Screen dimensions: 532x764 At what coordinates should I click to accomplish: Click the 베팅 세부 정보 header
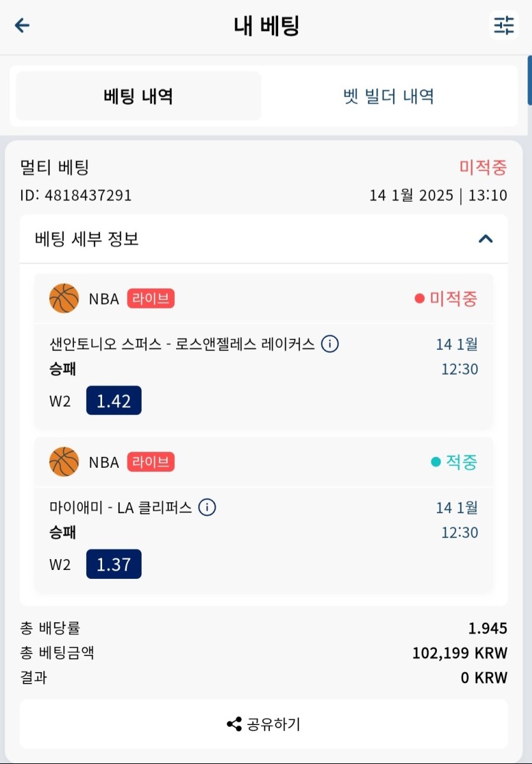click(263, 239)
